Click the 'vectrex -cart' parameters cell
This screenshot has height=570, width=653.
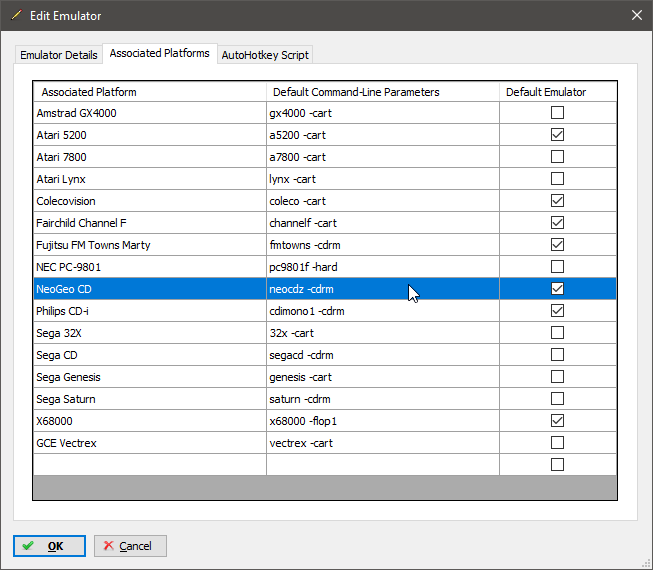383,443
